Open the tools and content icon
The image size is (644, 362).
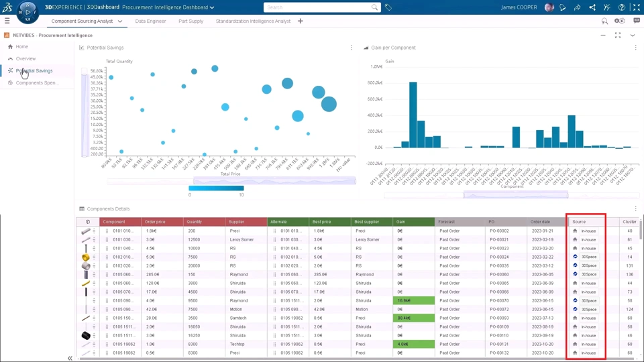tap(607, 7)
